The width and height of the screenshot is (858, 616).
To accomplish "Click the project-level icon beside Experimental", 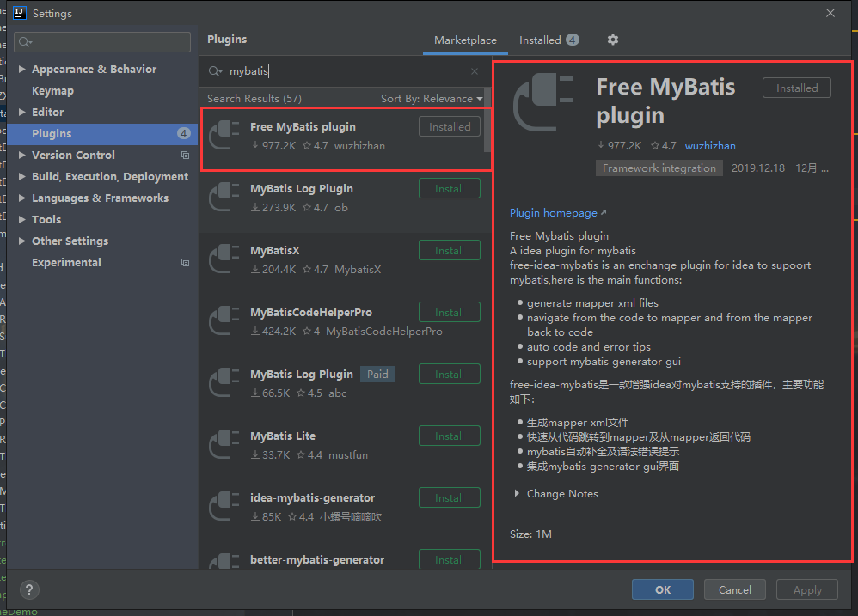I will tap(185, 263).
